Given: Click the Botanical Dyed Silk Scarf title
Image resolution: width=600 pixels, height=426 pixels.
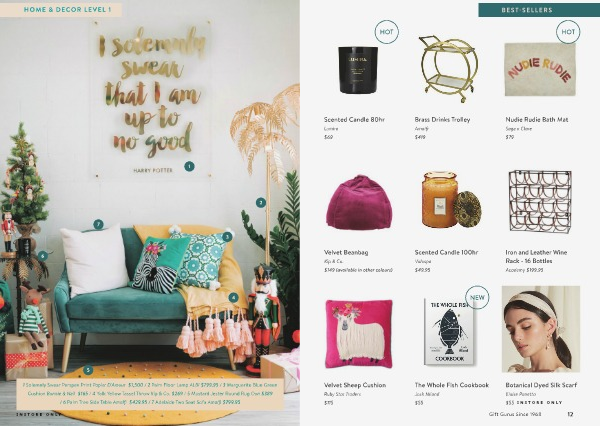Looking at the screenshot, I should click(541, 385).
